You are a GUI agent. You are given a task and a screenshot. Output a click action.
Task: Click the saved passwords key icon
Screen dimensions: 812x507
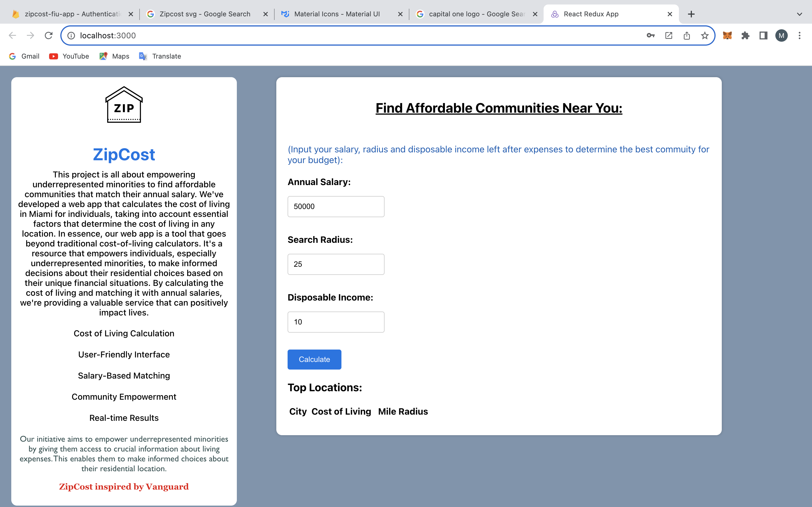[650, 35]
